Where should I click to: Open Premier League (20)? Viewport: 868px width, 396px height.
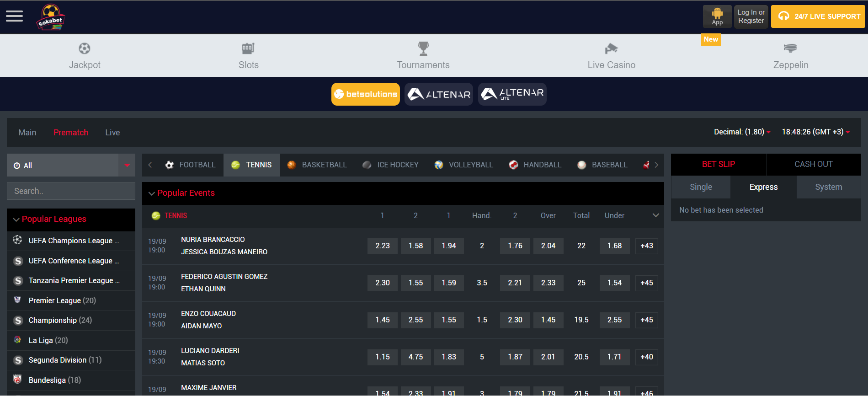tap(71, 300)
